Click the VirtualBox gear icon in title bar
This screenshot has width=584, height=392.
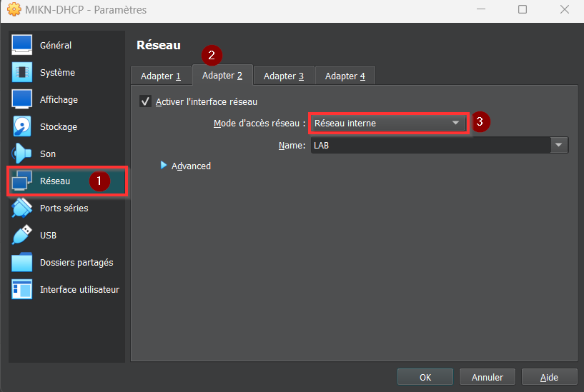coord(14,9)
